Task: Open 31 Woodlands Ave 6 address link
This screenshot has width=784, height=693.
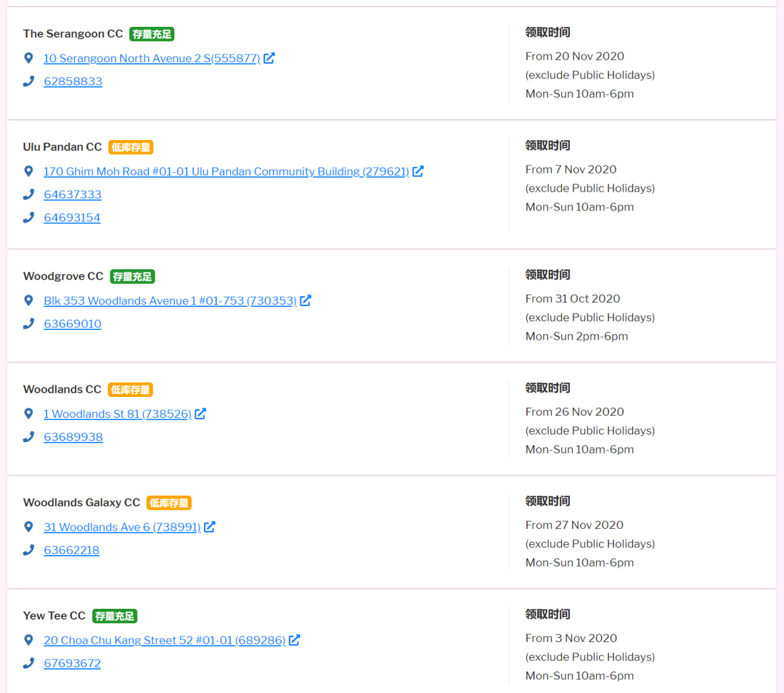Action: [122, 527]
